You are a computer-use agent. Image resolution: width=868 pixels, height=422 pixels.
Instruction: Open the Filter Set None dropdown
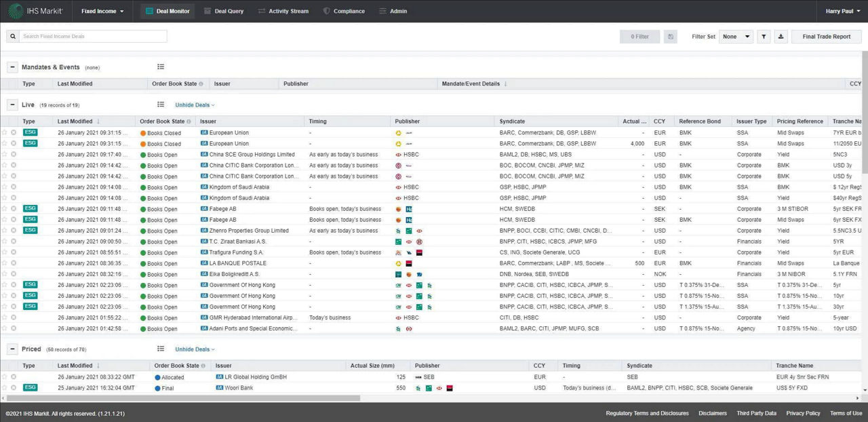pyautogui.click(x=736, y=37)
